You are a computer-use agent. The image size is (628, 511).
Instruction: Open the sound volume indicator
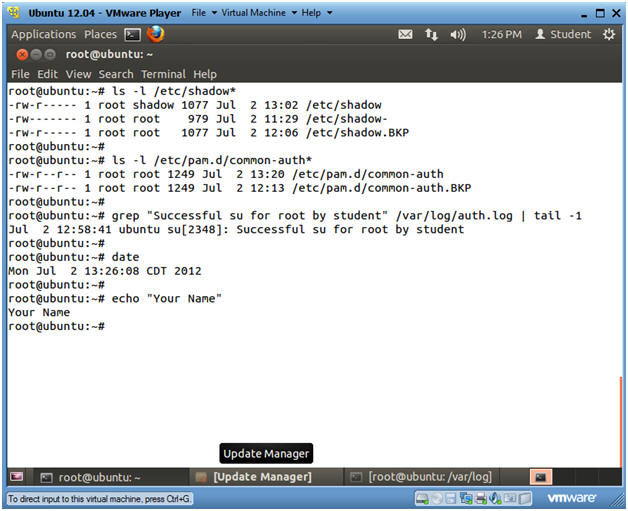(x=458, y=35)
